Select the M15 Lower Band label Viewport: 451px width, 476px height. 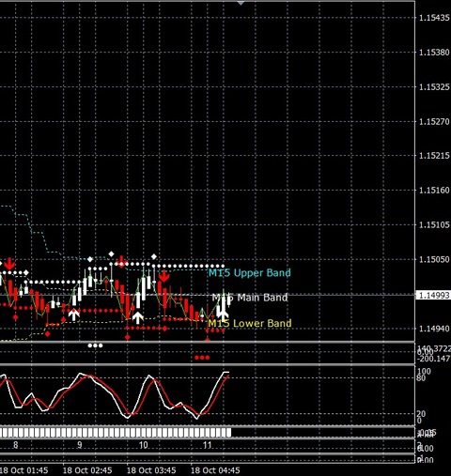[250, 323]
